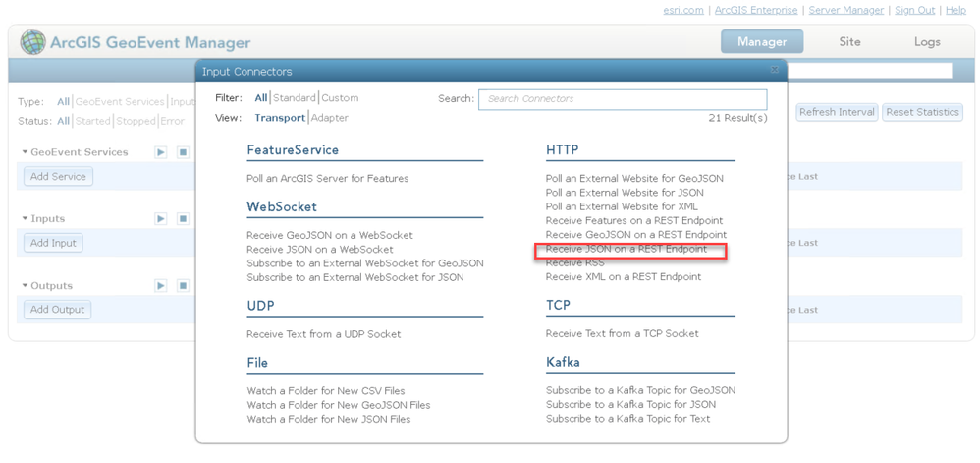Screen dimensions: 980x463
Task: Select Receive Text from a TCP Socket
Action: click(x=622, y=333)
